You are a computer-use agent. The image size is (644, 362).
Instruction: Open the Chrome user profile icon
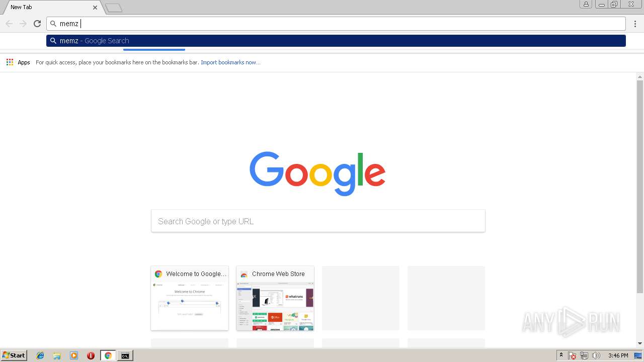tap(586, 5)
